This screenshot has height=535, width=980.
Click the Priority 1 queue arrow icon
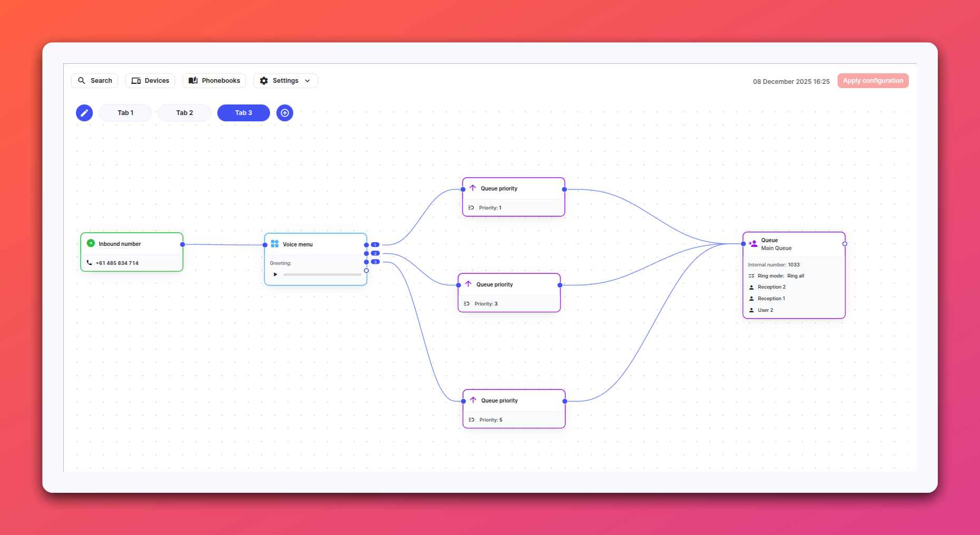pos(473,188)
